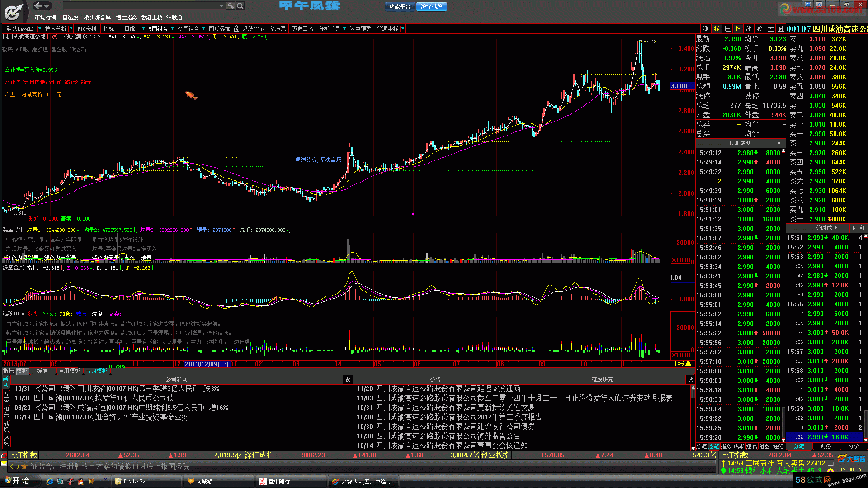This screenshot has height=488, width=868.
Task: Click the magnifier search icon
Action: 241,6
